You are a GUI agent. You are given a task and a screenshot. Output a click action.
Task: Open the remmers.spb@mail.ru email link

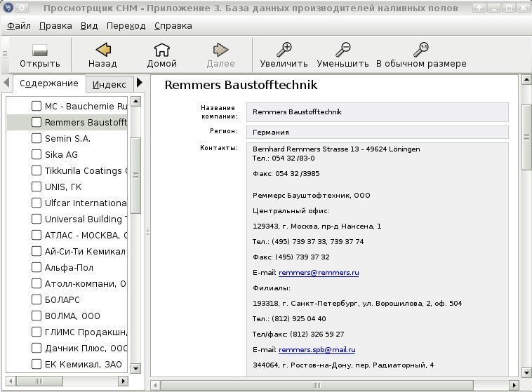tap(317, 350)
